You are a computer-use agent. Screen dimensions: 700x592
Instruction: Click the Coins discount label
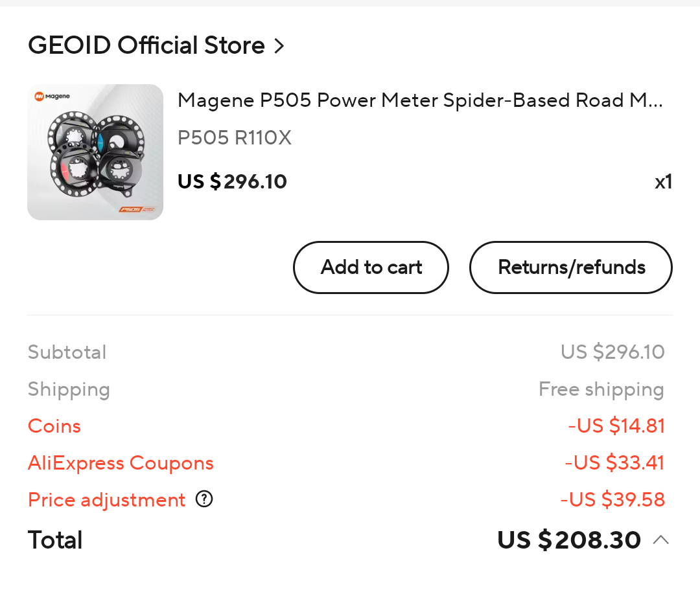[54, 426]
